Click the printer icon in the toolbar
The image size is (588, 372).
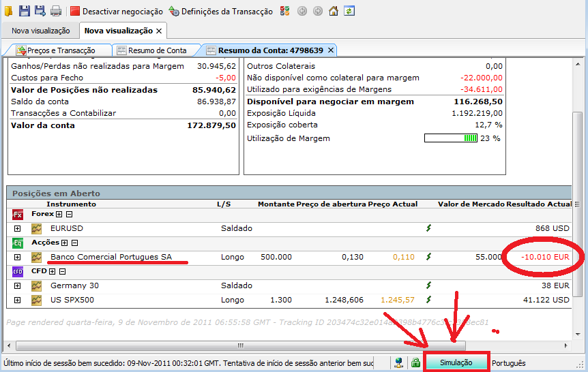point(55,11)
